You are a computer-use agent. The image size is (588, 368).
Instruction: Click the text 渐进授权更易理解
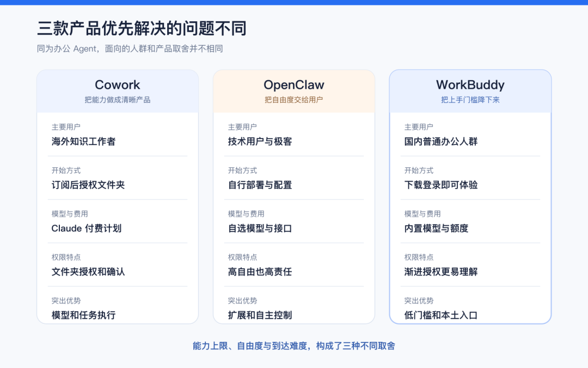(x=441, y=272)
